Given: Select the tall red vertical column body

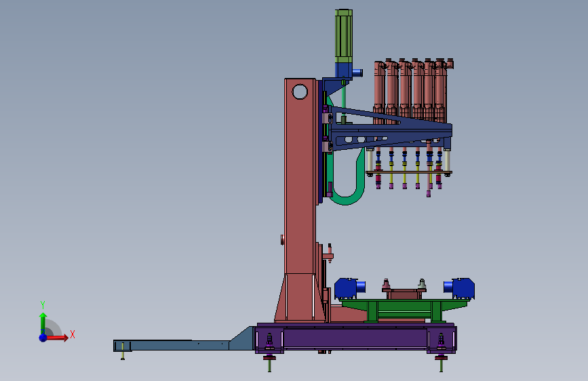Looking at the screenshot, I should [300, 176].
